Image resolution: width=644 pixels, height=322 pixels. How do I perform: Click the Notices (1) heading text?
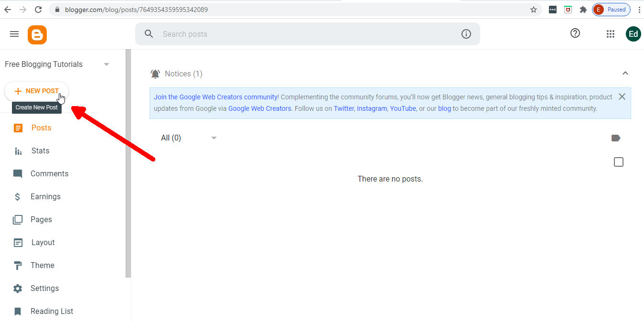click(x=183, y=74)
